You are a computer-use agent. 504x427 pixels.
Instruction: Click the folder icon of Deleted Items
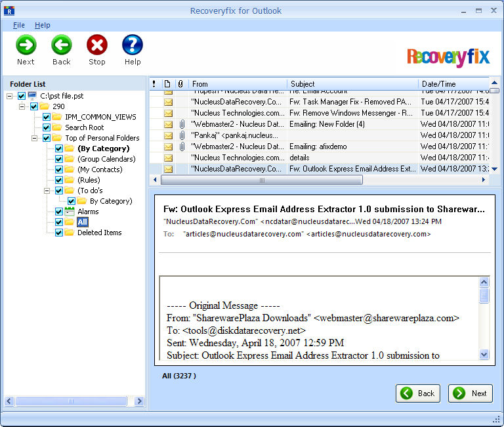tap(70, 233)
